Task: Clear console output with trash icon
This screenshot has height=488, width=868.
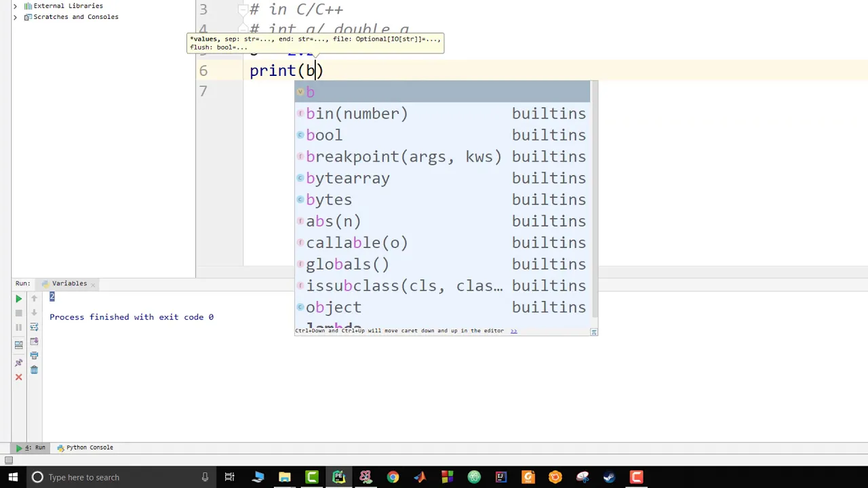Action: pyautogui.click(x=34, y=370)
